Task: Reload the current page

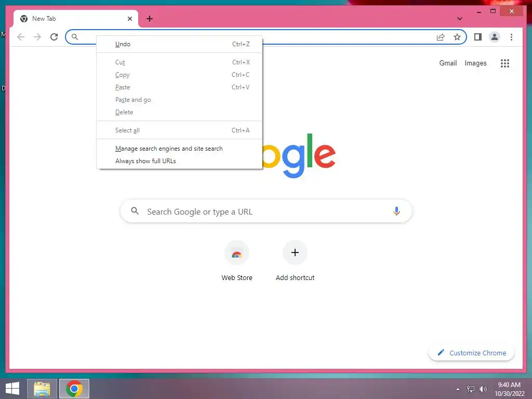Action: 54,37
